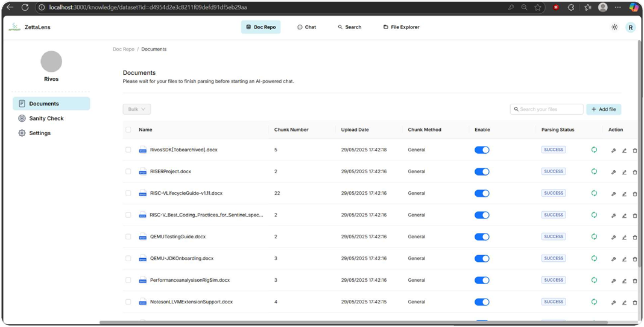Click the green re-parse icon for QEMU-JDKOnboarding.docx
The height and width of the screenshot is (327, 644).
point(594,258)
